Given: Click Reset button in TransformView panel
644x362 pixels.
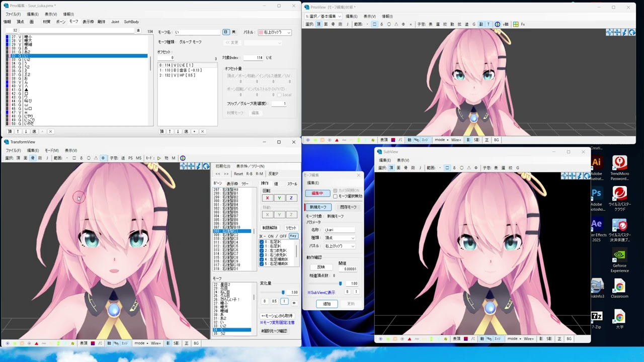Looking at the screenshot, I should tap(238, 174).
